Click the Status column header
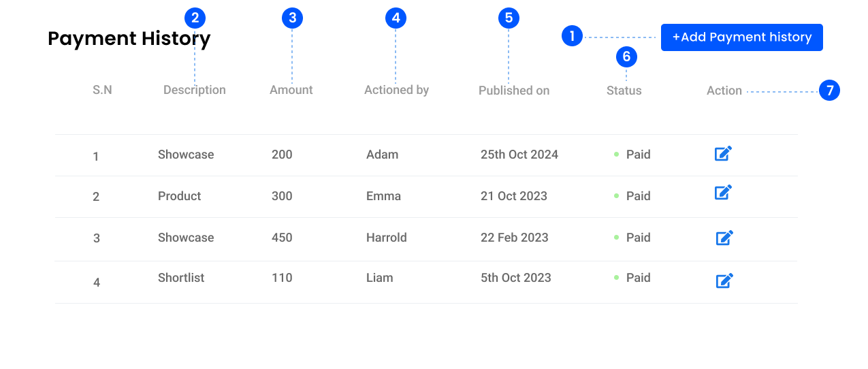This screenshot has height=369, width=868. (x=624, y=91)
